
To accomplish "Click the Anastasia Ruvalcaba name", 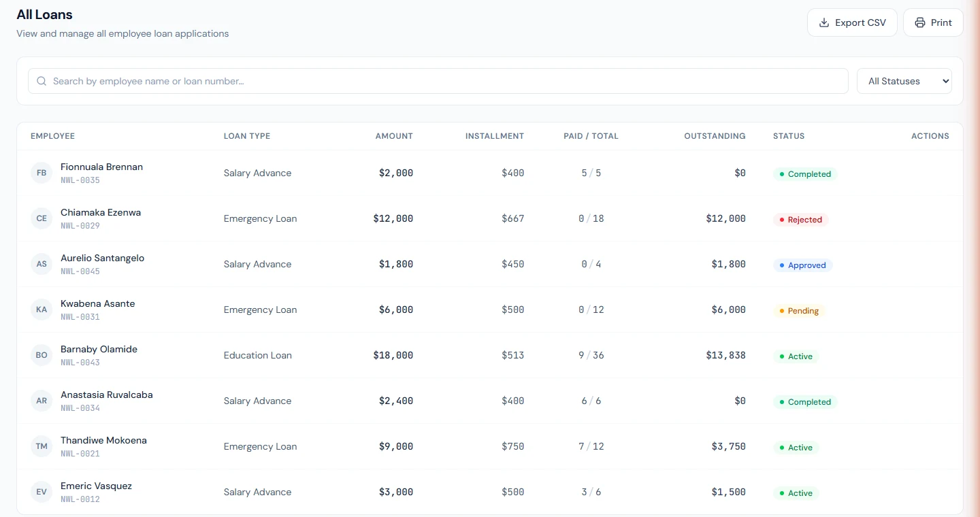I will [x=107, y=395].
